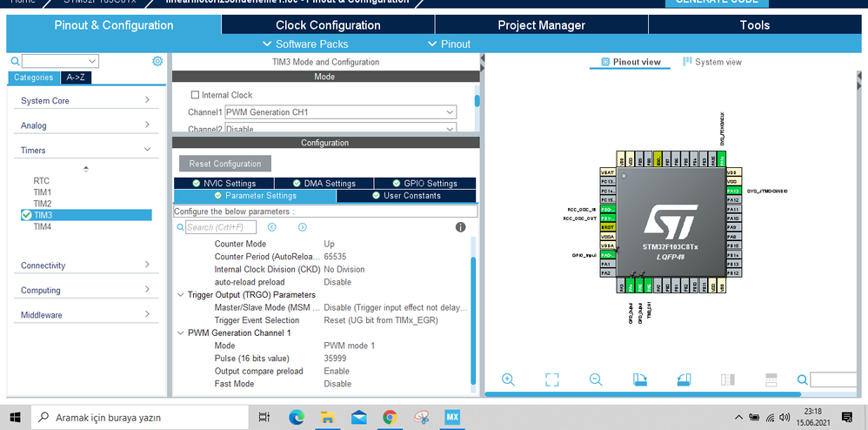Click the magnifier icon beside category search box
The height and width of the screenshot is (430, 868).
(x=16, y=61)
